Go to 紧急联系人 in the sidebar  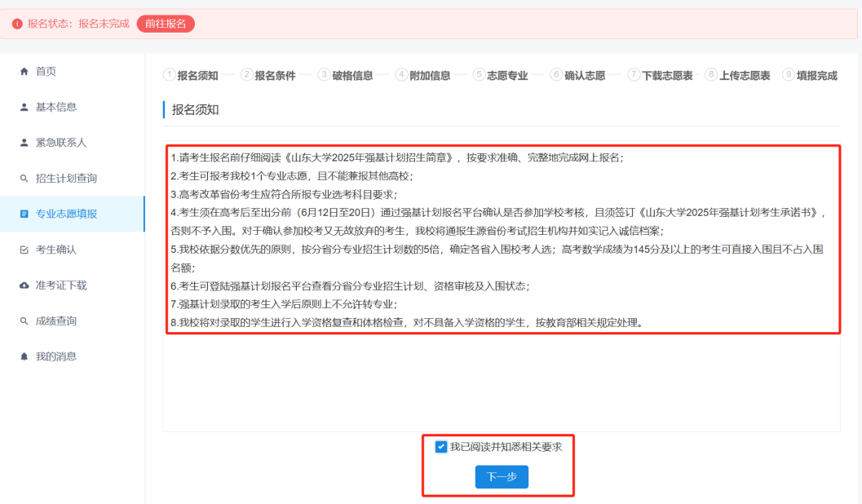click(73, 143)
